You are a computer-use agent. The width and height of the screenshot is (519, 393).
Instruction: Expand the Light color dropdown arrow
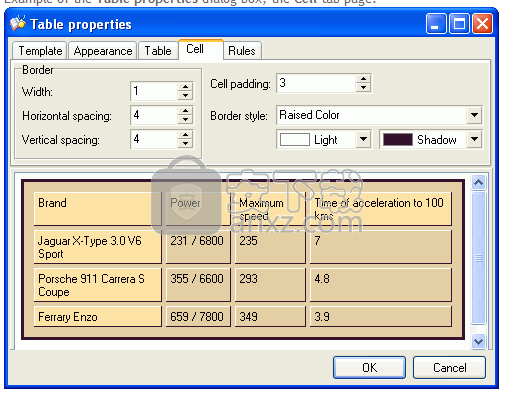point(363,139)
